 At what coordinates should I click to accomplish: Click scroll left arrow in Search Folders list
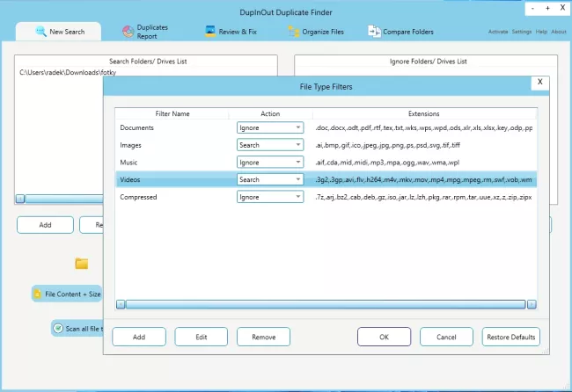coord(20,199)
